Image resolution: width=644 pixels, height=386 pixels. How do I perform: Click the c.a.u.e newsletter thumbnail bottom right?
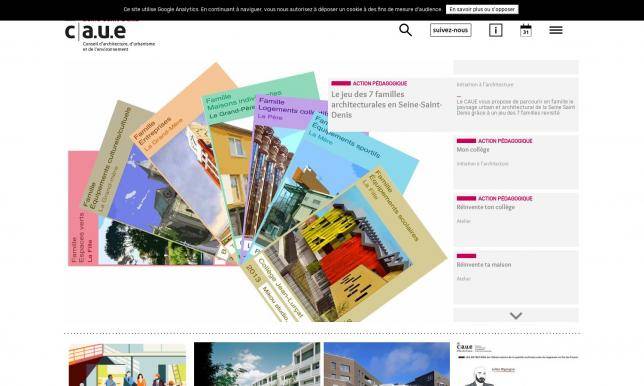(x=518, y=364)
